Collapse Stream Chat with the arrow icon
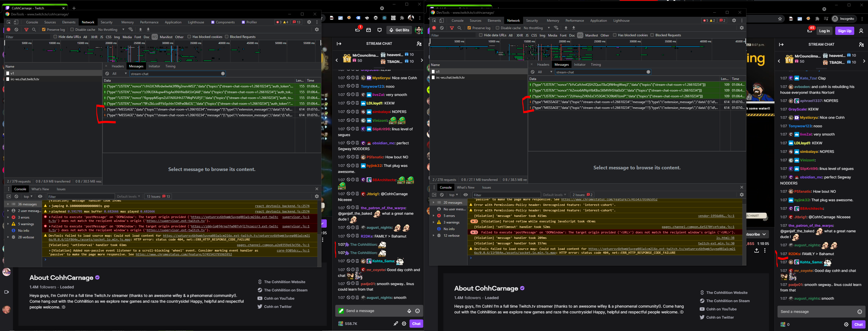The image size is (868, 331). (x=339, y=43)
